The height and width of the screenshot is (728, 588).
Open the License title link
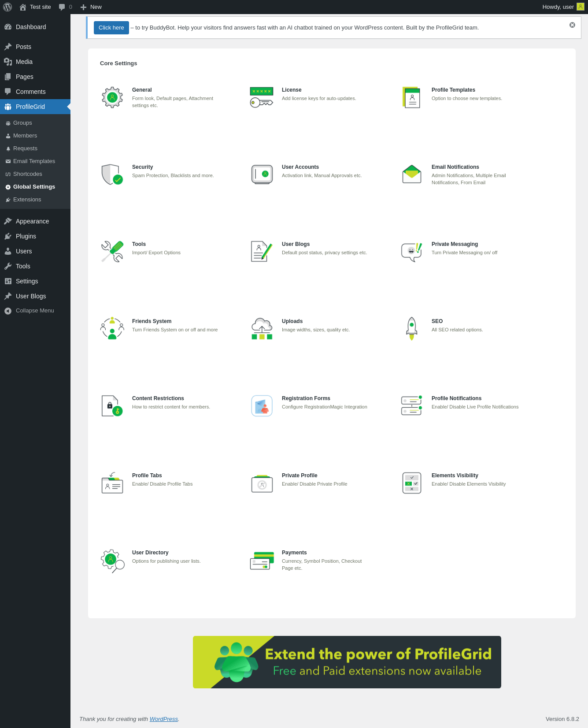[292, 90]
